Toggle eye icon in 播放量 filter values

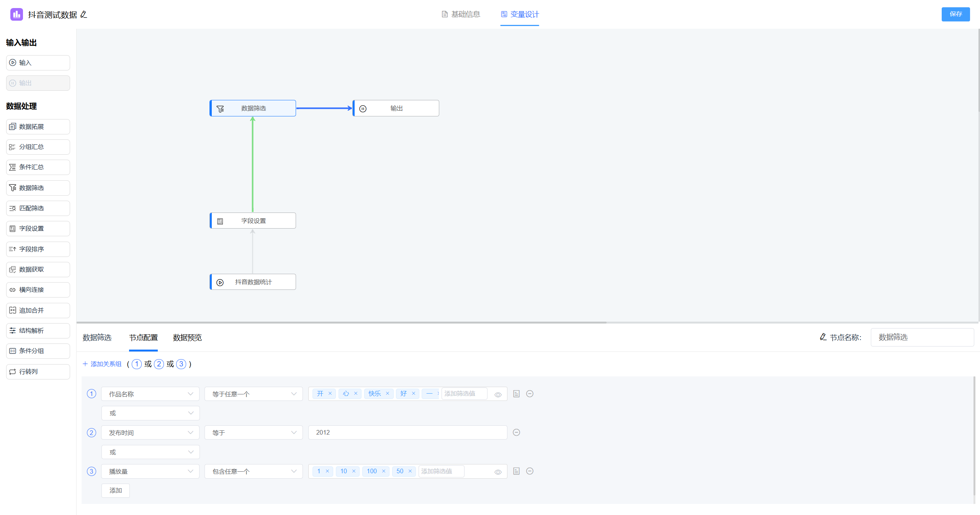[x=498, y=472]
